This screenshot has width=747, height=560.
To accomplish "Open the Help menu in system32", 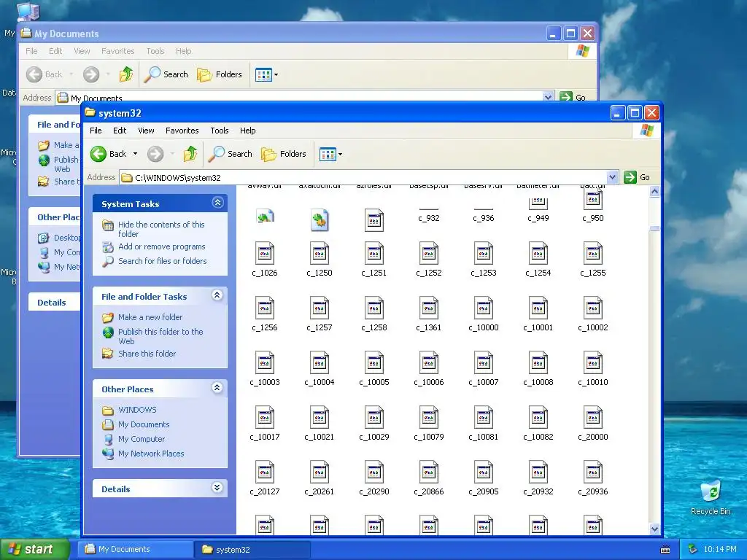I will point(248,131).
